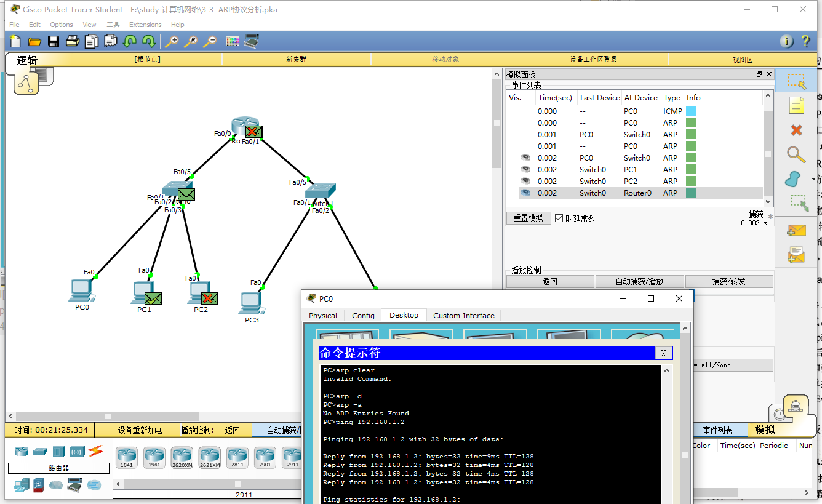This screenshot has width=822, height=504.
Task: Activate the Delete tool (red X)
Action: pos(796,130)
